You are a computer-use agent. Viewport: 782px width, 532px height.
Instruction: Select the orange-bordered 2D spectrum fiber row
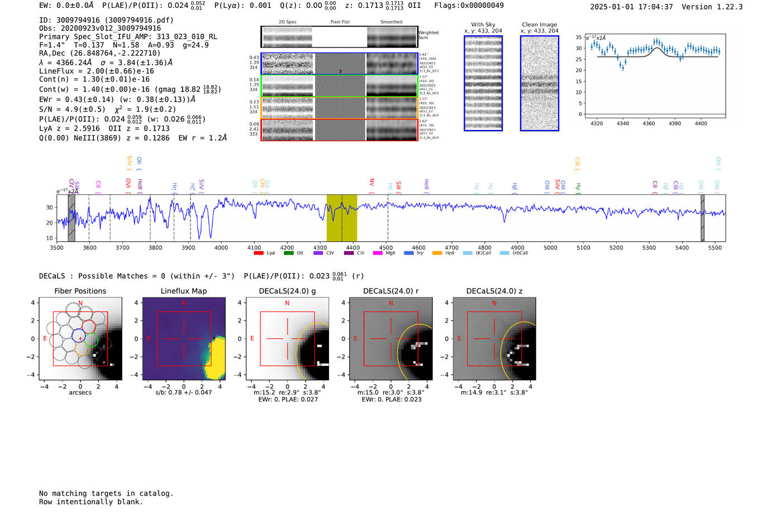339,108
